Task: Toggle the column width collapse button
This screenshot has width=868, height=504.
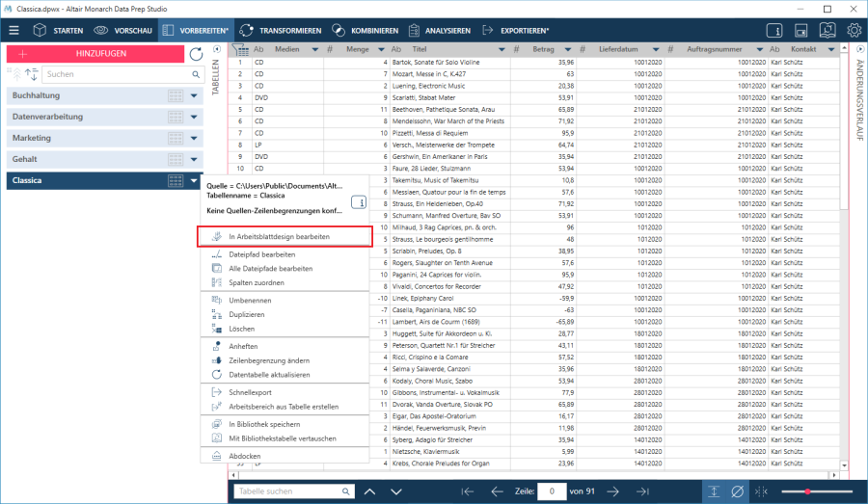Action: (x=763, y=491)
